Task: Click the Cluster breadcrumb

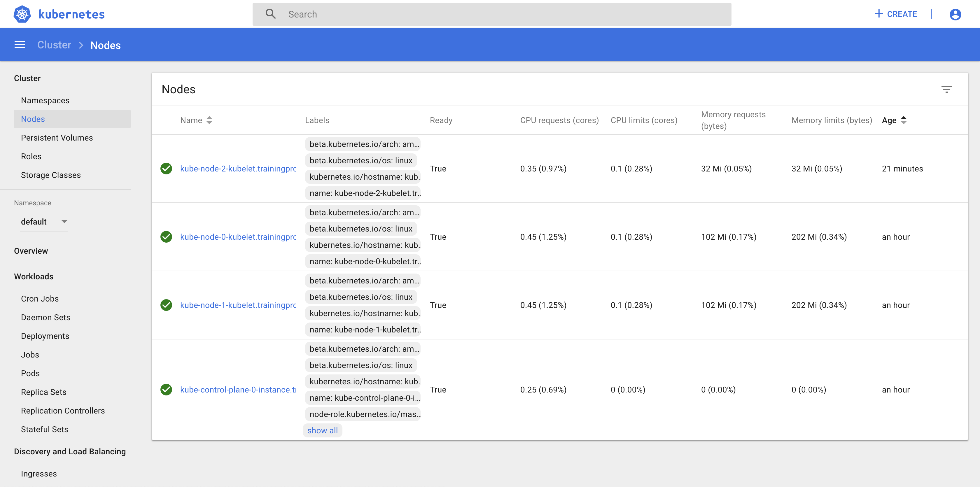Action: tap(54, 45)
